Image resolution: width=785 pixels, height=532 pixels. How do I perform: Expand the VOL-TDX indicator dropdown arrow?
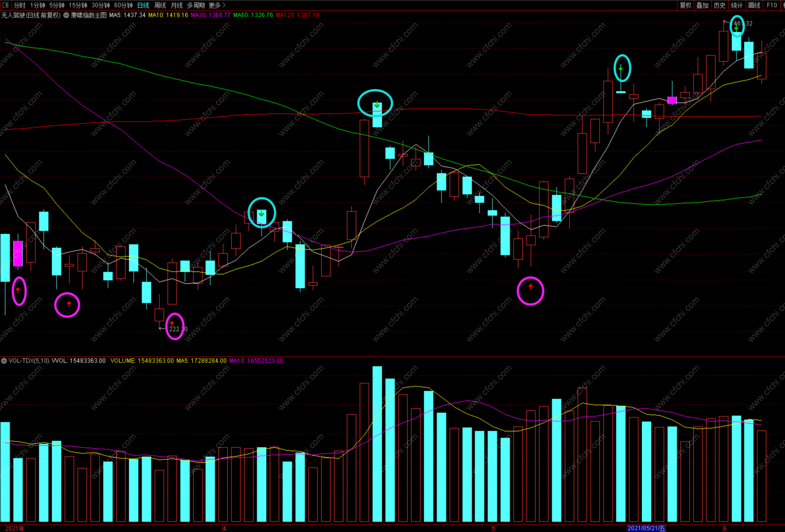(x=4, y=361)
